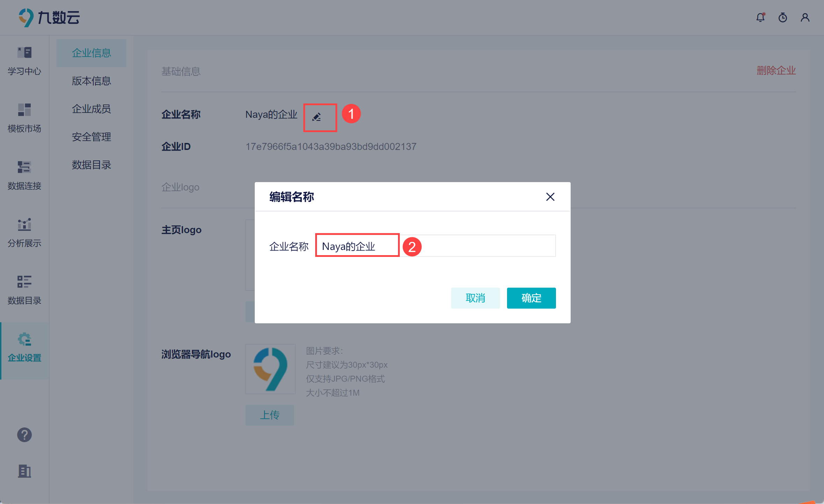Open the 数据目录 sidebar icon
824x504 pixels.
click(x=24, y=290)
